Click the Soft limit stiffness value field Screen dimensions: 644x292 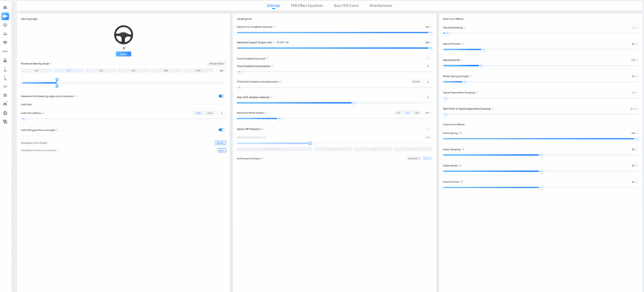point(221,113)
